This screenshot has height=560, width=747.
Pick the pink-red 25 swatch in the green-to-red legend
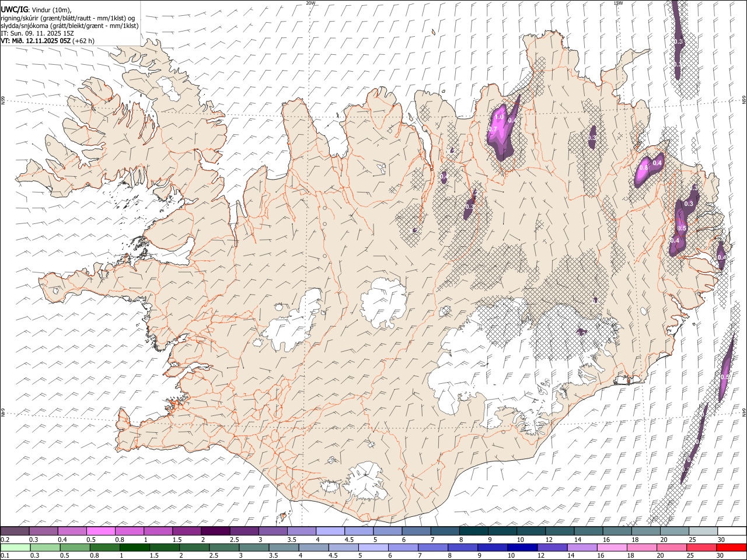click(x=701, y=547)
